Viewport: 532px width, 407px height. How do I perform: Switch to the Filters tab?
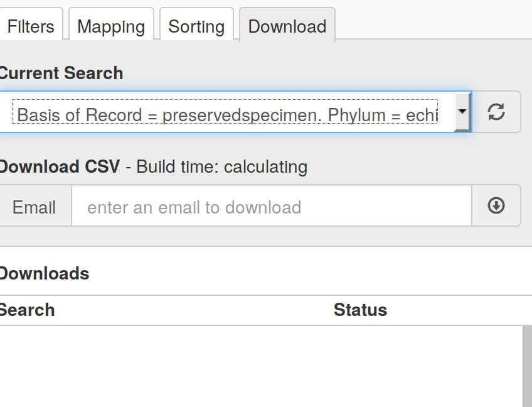tap(30, 26)
